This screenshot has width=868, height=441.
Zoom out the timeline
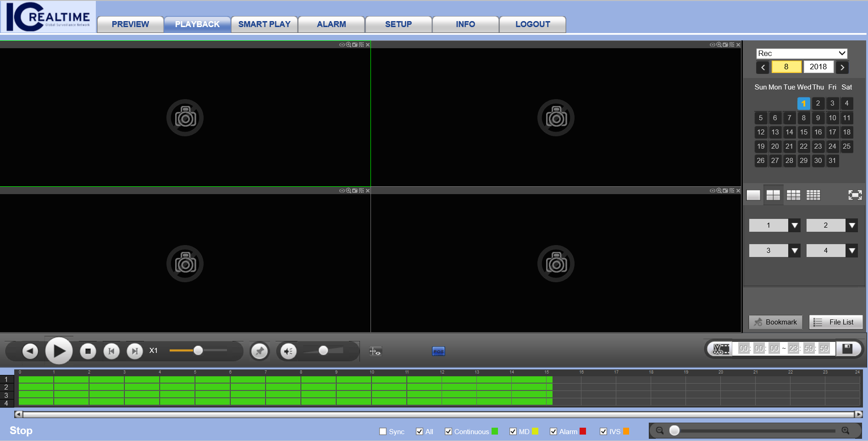click(660, 430)
